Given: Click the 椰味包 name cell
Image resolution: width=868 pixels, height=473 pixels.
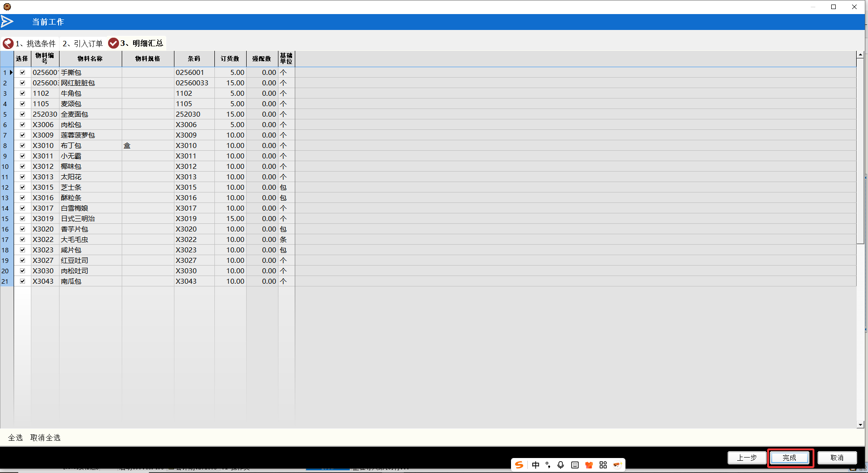Looking at the screenshot, I should click(x=90, y=166).
